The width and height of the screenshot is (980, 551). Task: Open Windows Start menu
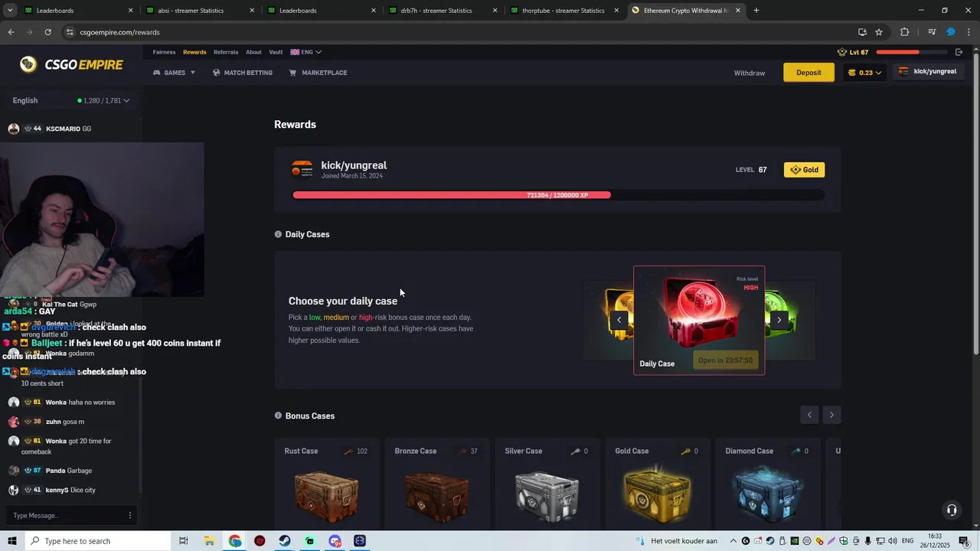[x=12, y=541]
